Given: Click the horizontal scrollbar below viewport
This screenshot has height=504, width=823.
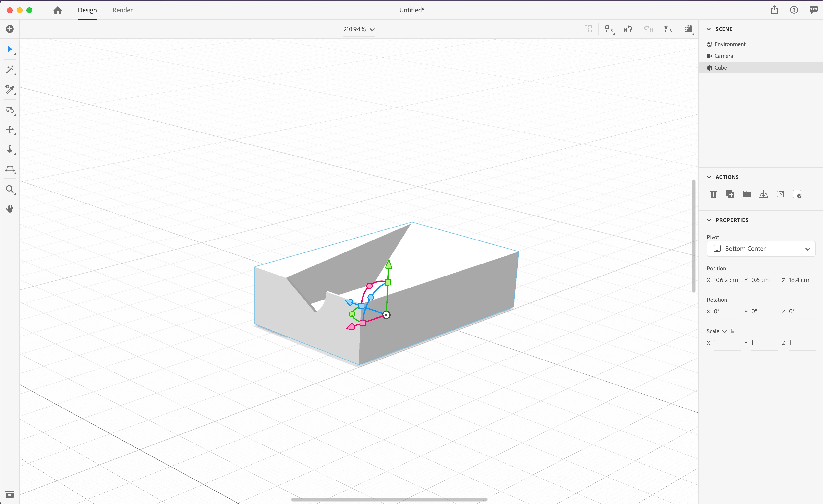Looking at the screenshot, I should (x=389, y=500).
